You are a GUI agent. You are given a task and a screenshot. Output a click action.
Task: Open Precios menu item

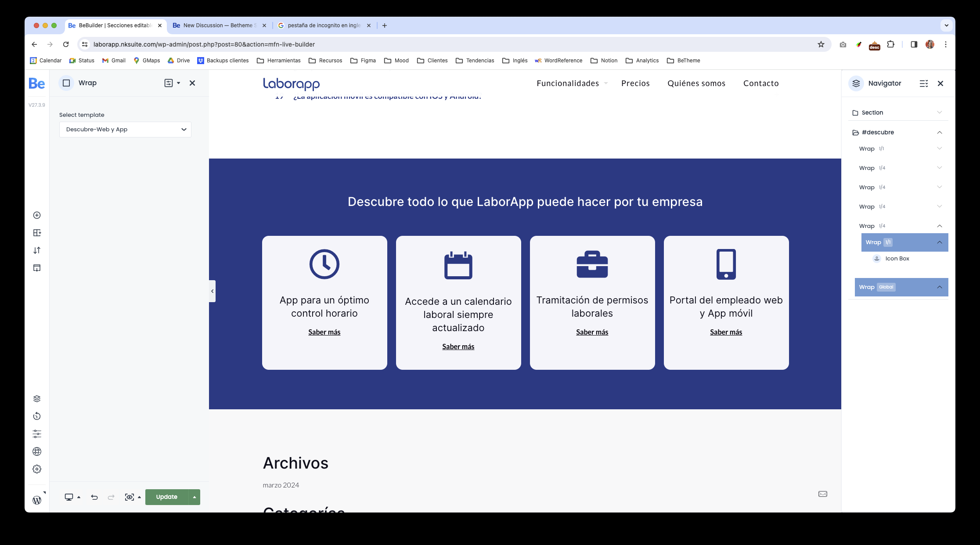[x=635, y=83]
